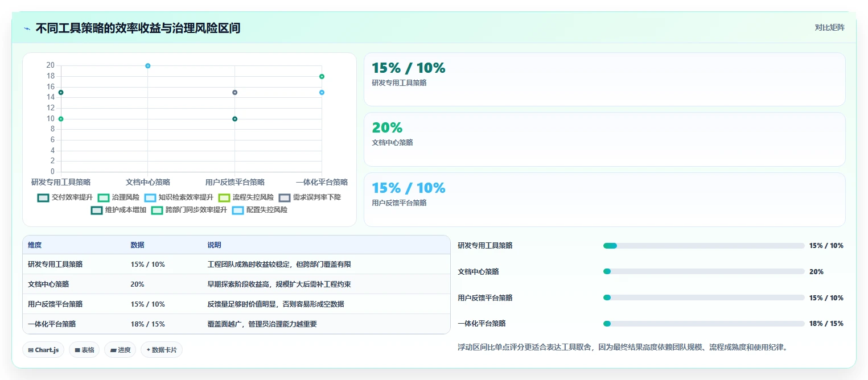Toggle the 知识检索效率提升 legend swatch
This screenshot has width=868, height=380.
(150, 197)
